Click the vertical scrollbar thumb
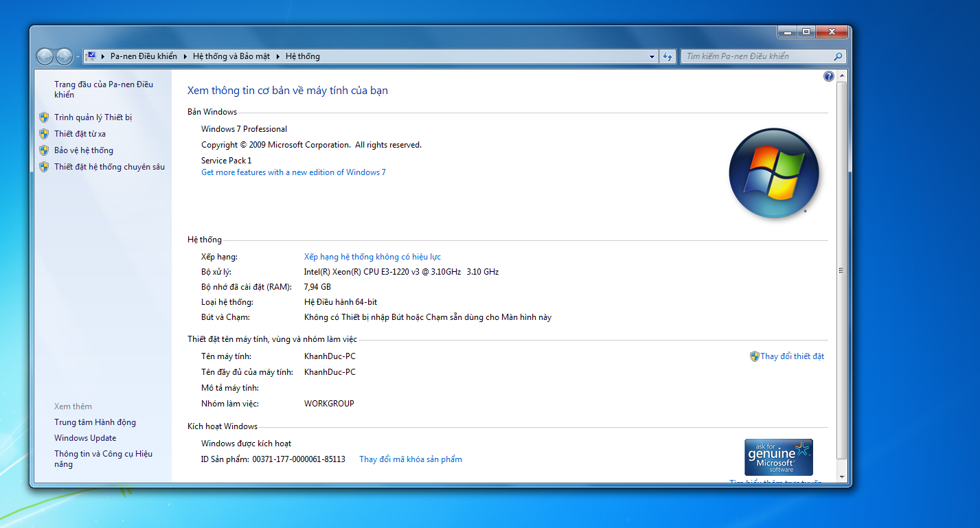Screen dimensions: 980x528 (843, 270)
